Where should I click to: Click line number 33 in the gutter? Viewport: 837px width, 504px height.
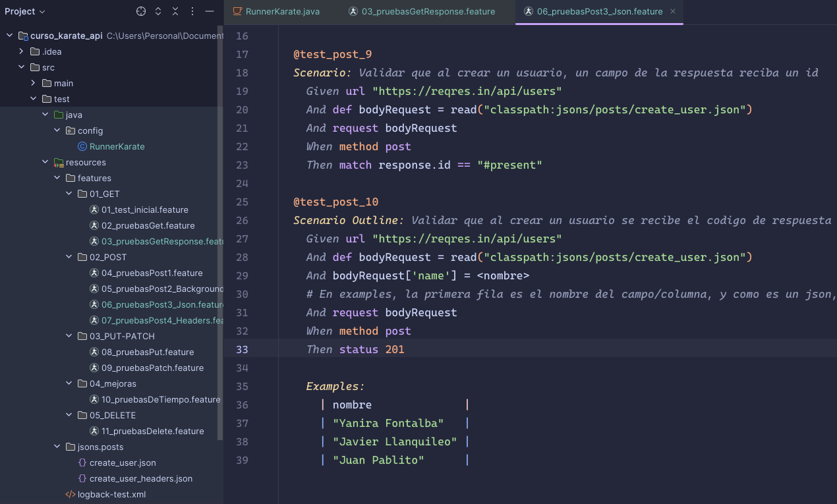[x=242, y=349]
